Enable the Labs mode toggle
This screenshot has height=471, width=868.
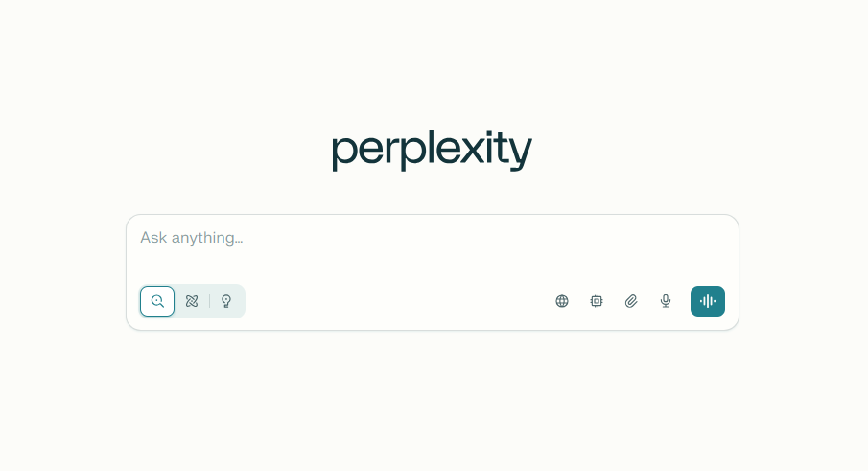coord(226,301)
